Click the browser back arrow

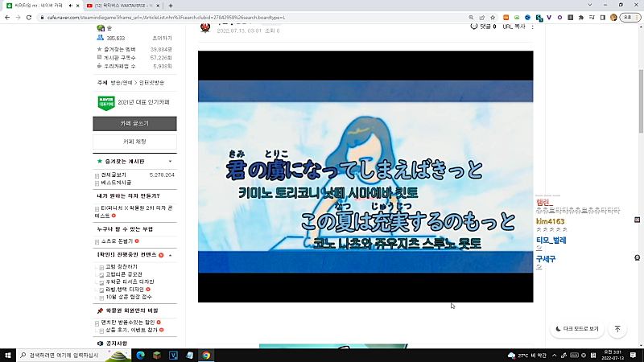[6, 17]
